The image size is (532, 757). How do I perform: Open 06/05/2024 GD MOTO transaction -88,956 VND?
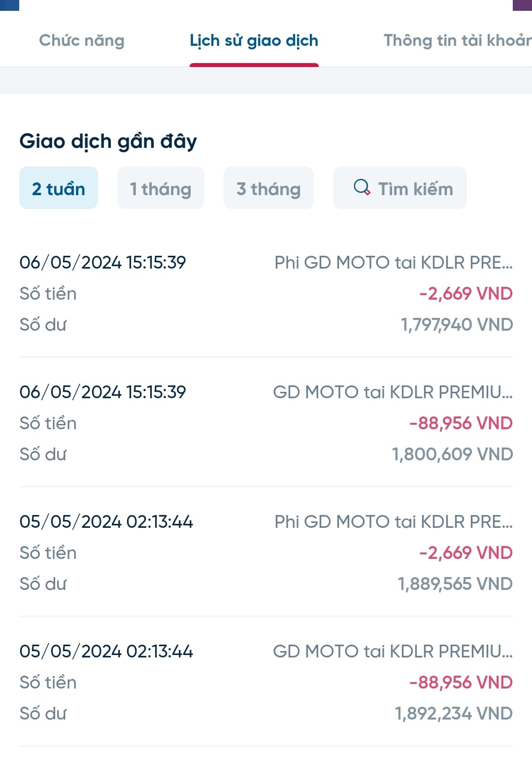pyautogui.click(x=266, y=423)
